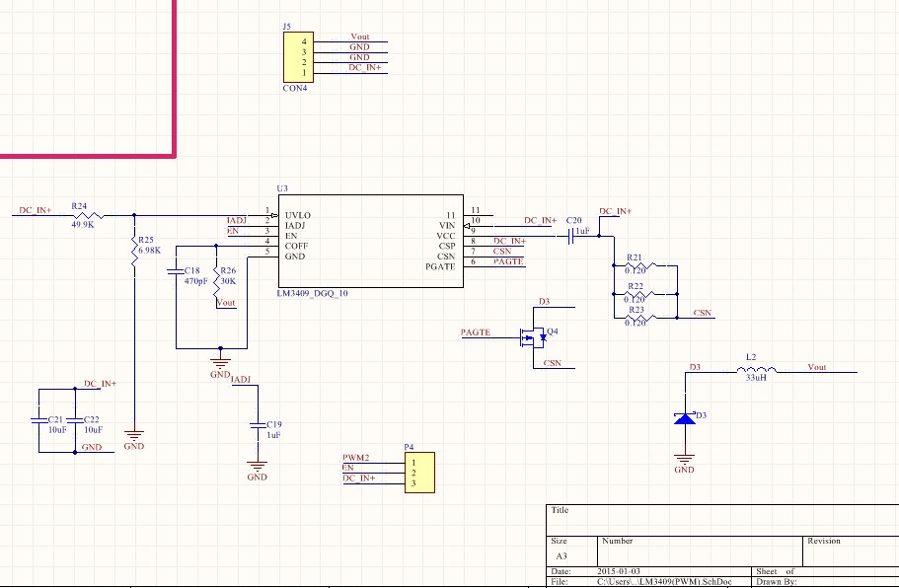Click the COFF pin label inside U3
Viewport: 899px width, 588px height.
coord(296,246)
